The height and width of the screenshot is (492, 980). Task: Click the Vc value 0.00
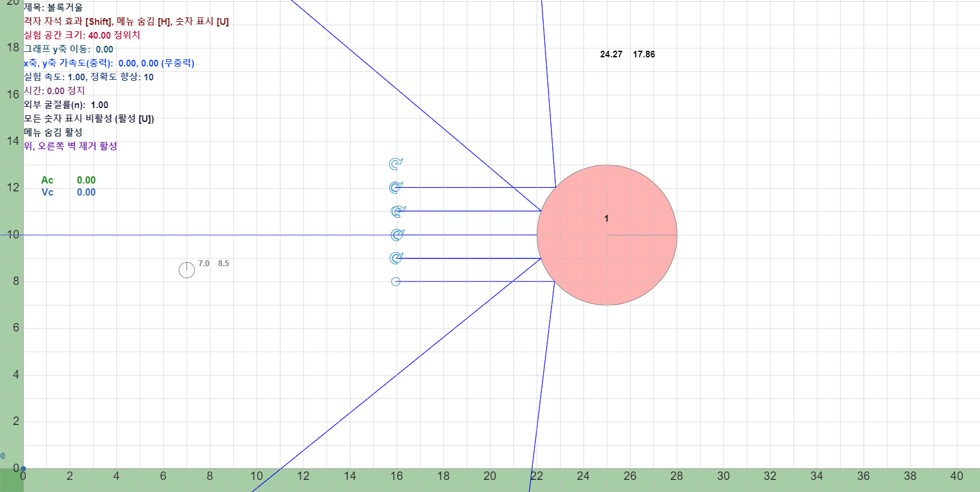point(86,192)
